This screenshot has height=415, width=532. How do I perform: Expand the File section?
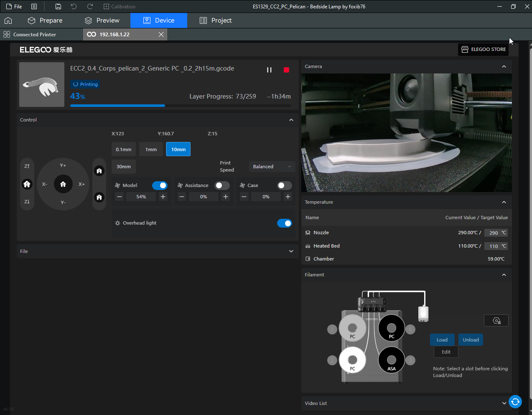291,251
